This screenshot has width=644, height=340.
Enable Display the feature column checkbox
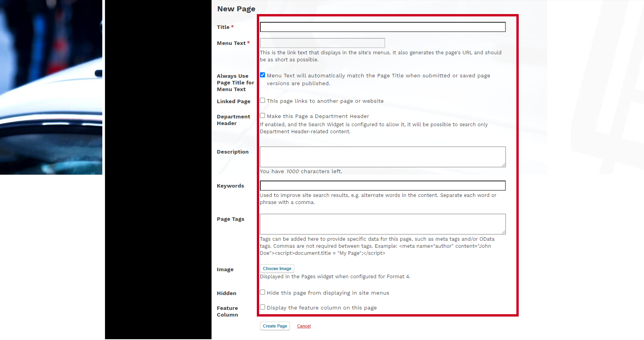(263, 307)
